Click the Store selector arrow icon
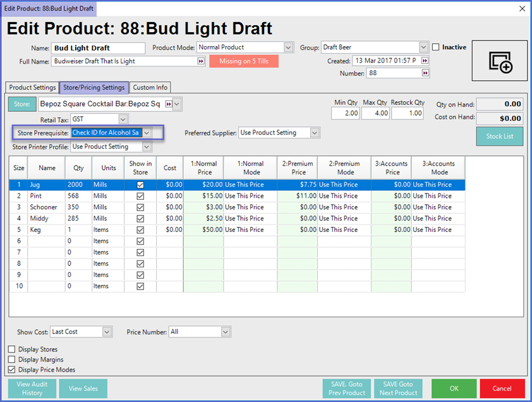Screen dimensions: 532x402 coord(169,104)
